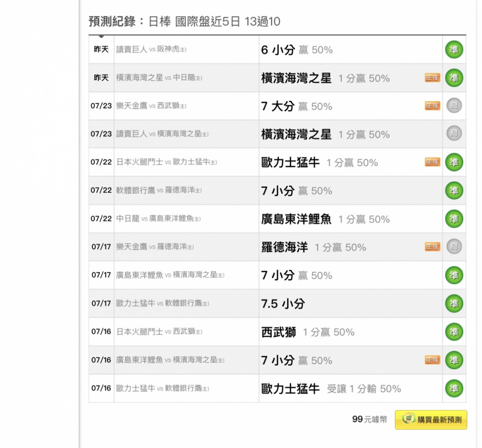Select the matchup 讀賣巨人 vs 橫濱海灣之星

pyautogui.click(x=162, y=134)
